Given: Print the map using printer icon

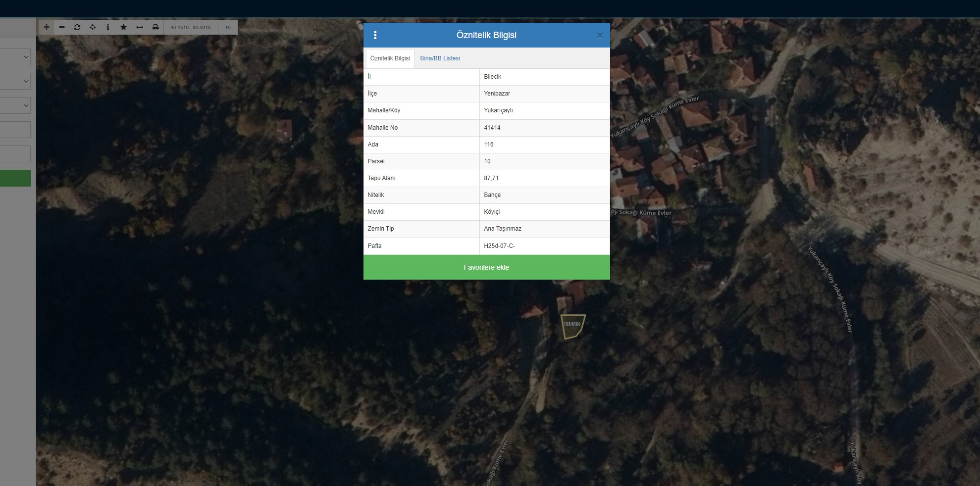Looking at the screenshot, I should click(155, 27).
